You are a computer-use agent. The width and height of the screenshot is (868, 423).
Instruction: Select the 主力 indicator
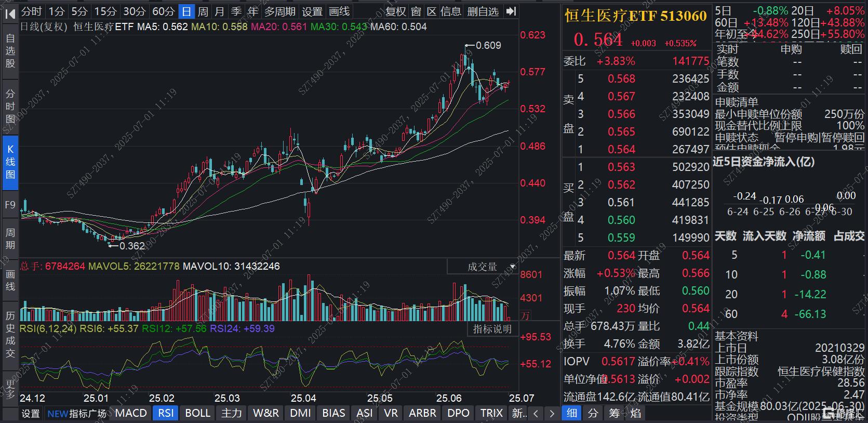coord(232,414)
